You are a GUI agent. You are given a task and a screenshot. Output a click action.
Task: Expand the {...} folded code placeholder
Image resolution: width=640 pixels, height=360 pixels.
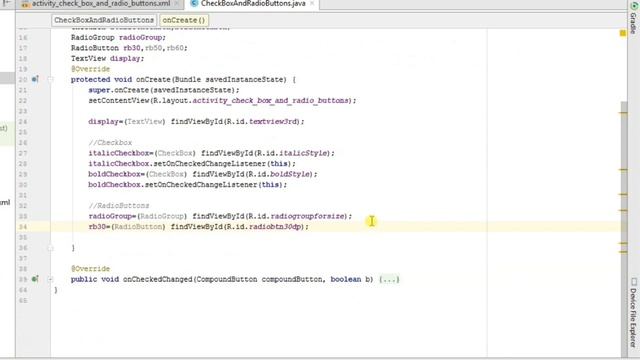click(389, 279)
